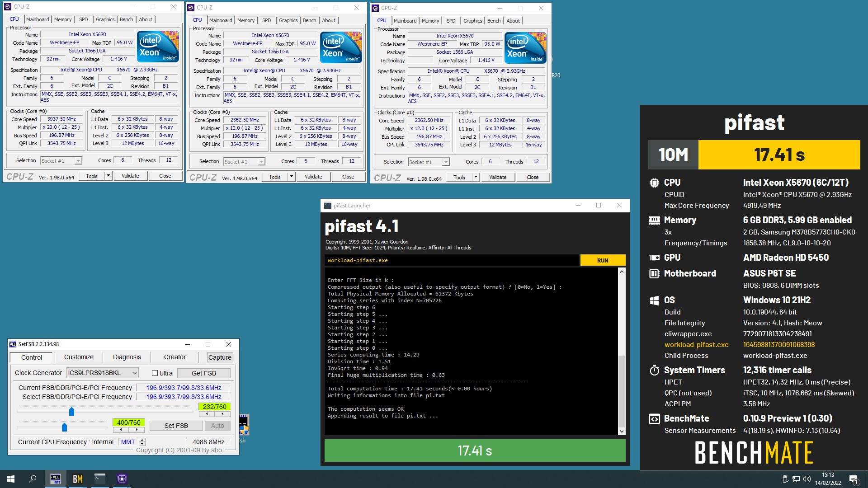The image size is (868, 488).
Task: Expand the Tools dropdown arrow in the leftmost CPU-Z
Action: 108,176
